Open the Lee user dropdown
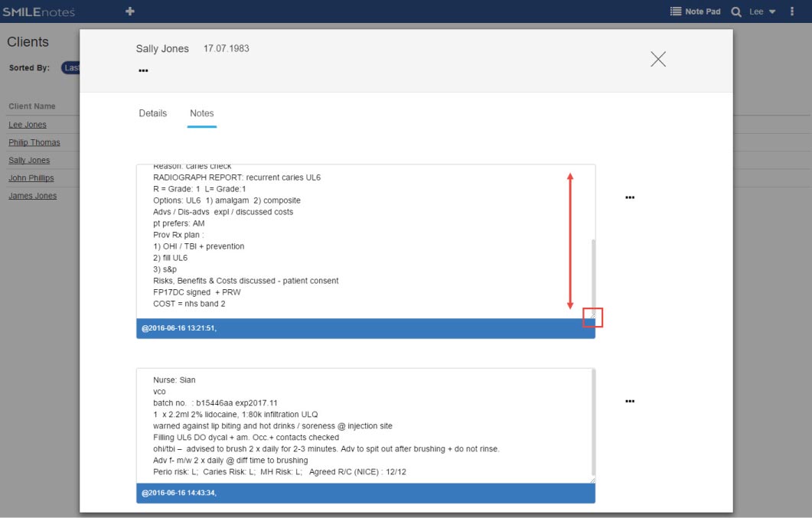Viewport: 812px width, 518px height. (761, 11)
